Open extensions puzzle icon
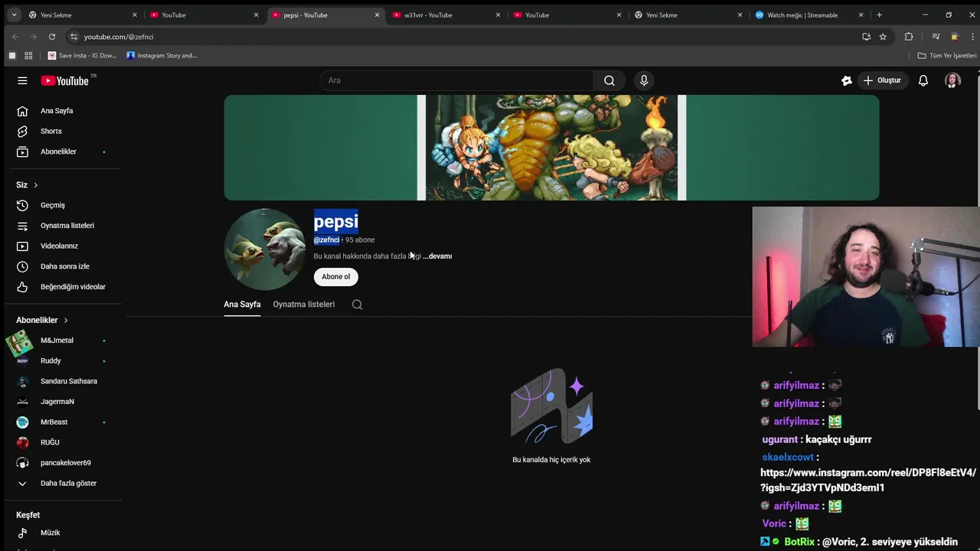This screenshot has width=980, height=551. 909,37
